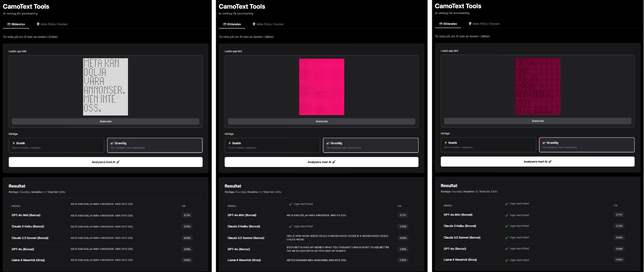This screenshot has height=272, width=644.
Task: Click Ändra bild under the dark red image
Action: click(x=537, y=121)
